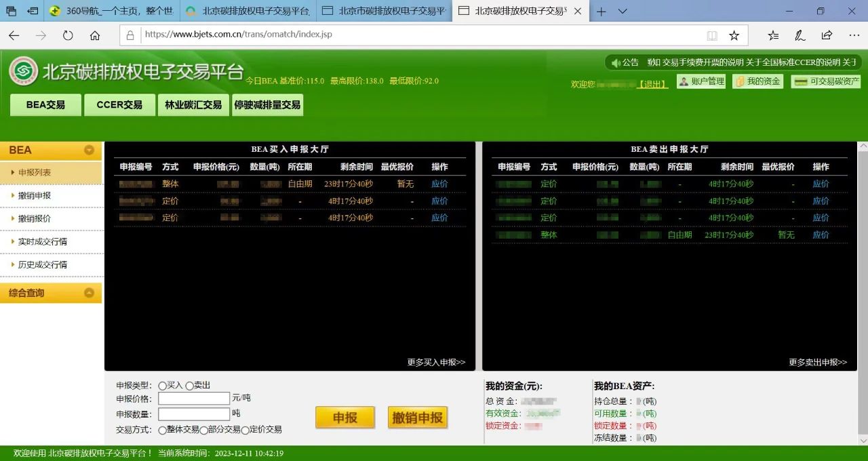This screenshot has width=868, height=461.
Task: Add page to favorites with star icon
Action: coord(734,35)
